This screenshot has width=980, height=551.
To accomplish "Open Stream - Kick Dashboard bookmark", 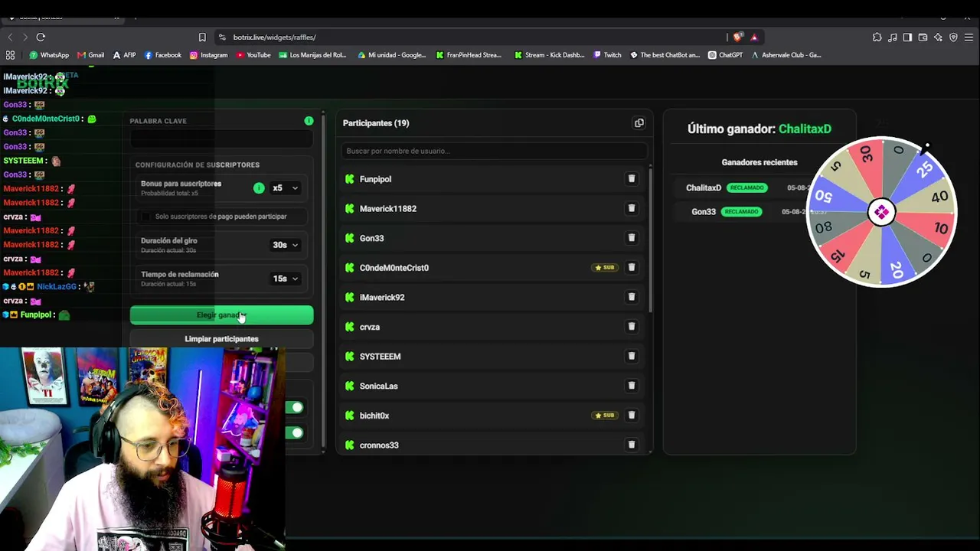I will coord(549,55).
